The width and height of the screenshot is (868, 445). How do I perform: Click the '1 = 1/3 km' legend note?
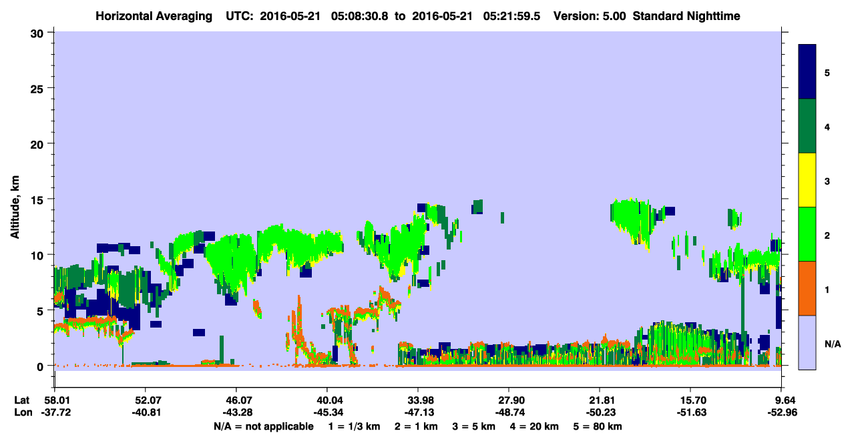354,426
